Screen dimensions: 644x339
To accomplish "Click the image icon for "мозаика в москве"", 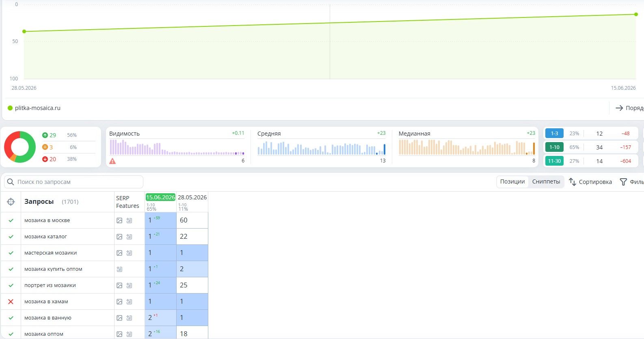I will [x=119, y=220].
